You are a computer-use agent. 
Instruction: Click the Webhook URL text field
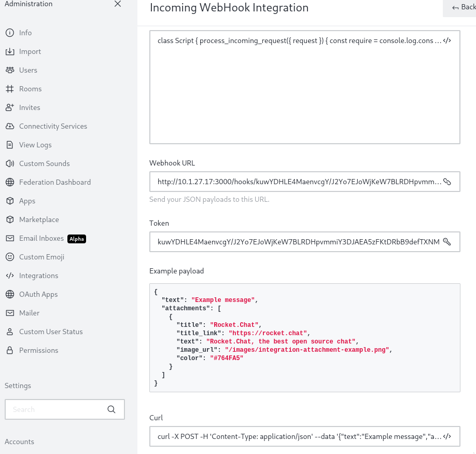click(305, 182)
